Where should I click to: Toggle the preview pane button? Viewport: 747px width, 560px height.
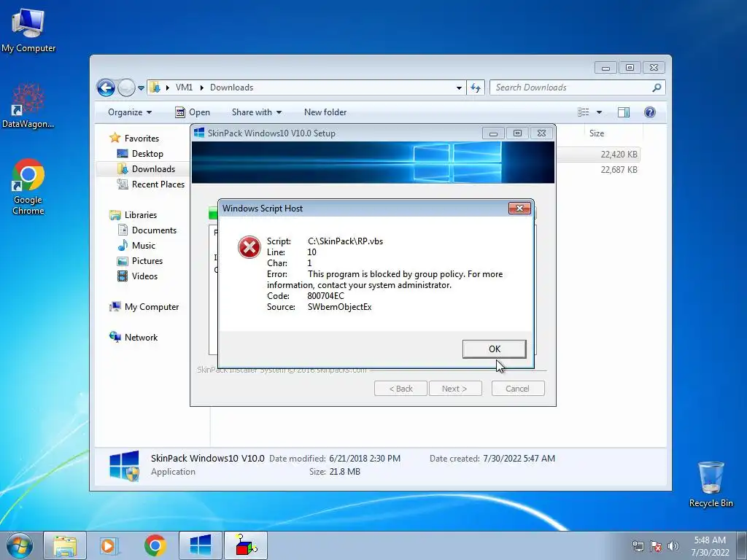tap(624, 112)
